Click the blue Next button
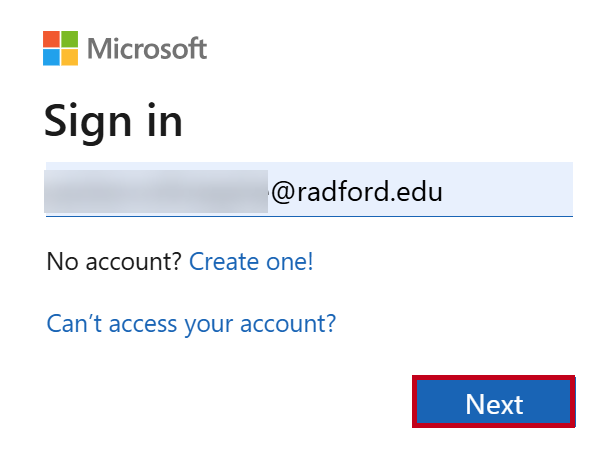This screenshot has width=598, height=461. point(494,402)
